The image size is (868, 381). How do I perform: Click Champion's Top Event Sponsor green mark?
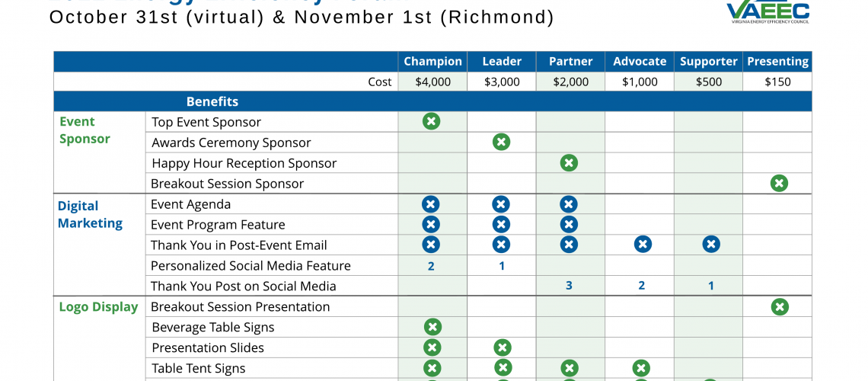tap(432, 121)
